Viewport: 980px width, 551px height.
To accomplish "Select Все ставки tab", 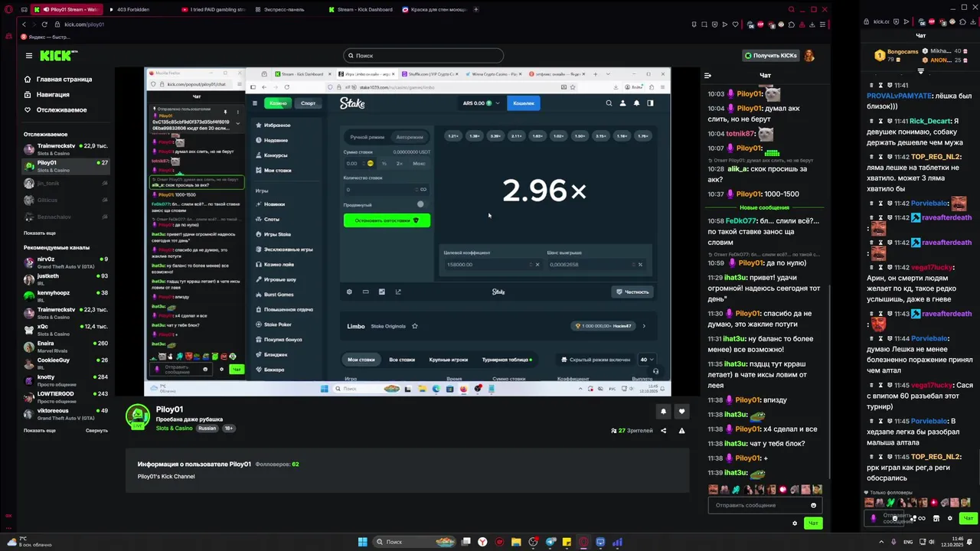I will tap(402, 360).
